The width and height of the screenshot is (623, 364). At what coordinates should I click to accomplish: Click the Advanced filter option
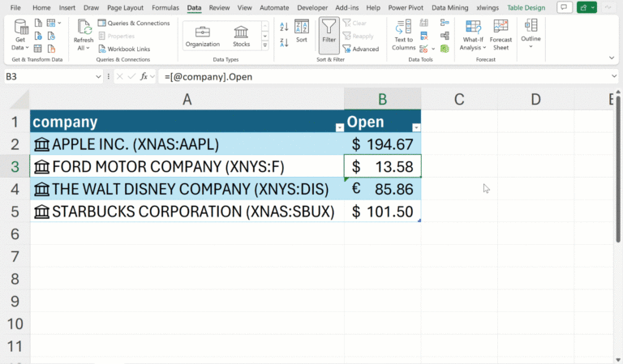click(360, 49)
